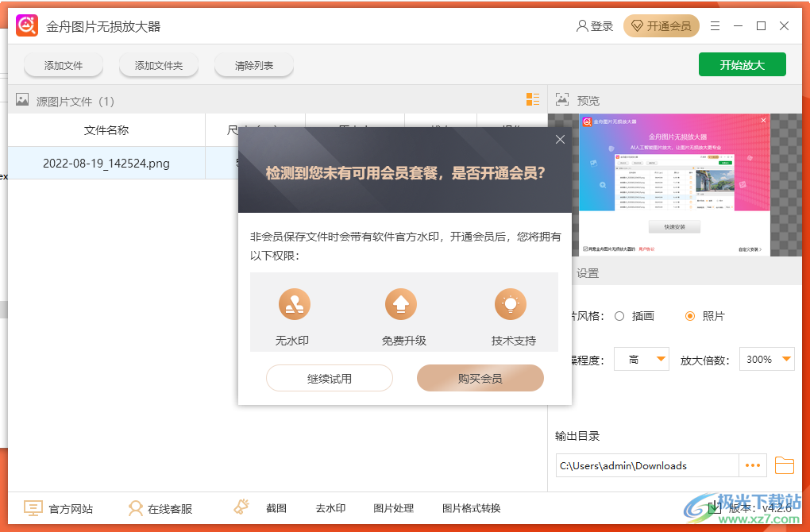
Task: Click the 设置 settings section label
Action: [588, 273]
